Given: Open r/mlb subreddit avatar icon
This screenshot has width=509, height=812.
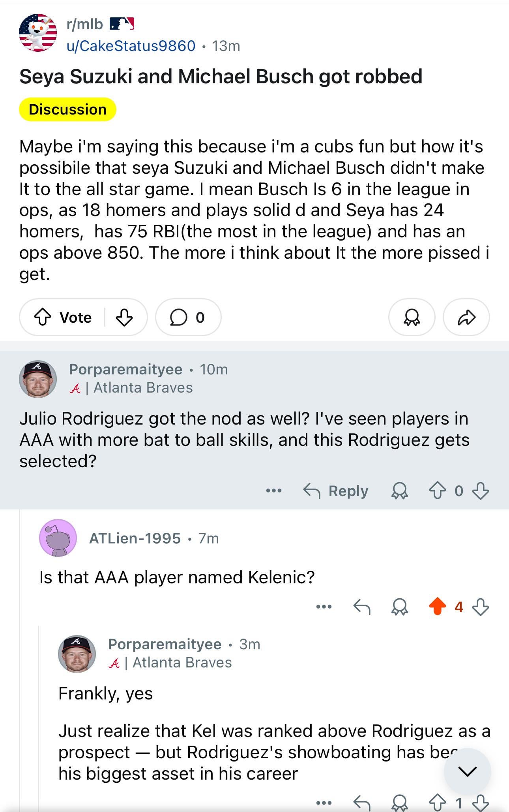Looking at the screenshot, I should (x=38, y=33).
